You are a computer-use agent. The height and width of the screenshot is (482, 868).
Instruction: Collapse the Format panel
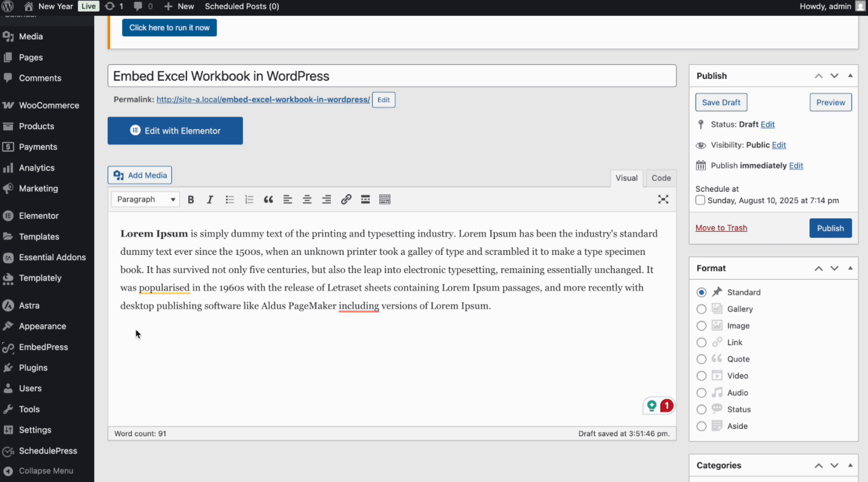click(850, 268)
